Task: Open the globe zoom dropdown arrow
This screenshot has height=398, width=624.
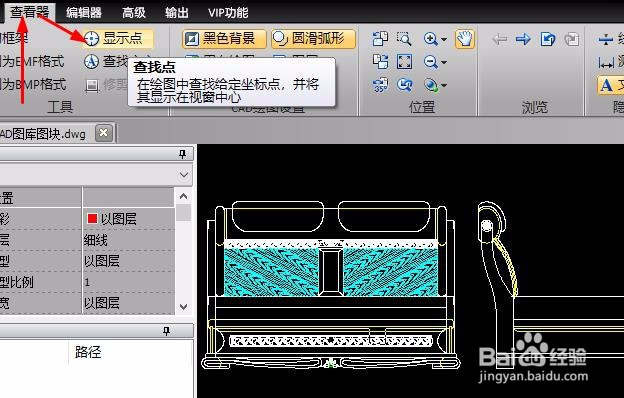Action: (444, 86)
